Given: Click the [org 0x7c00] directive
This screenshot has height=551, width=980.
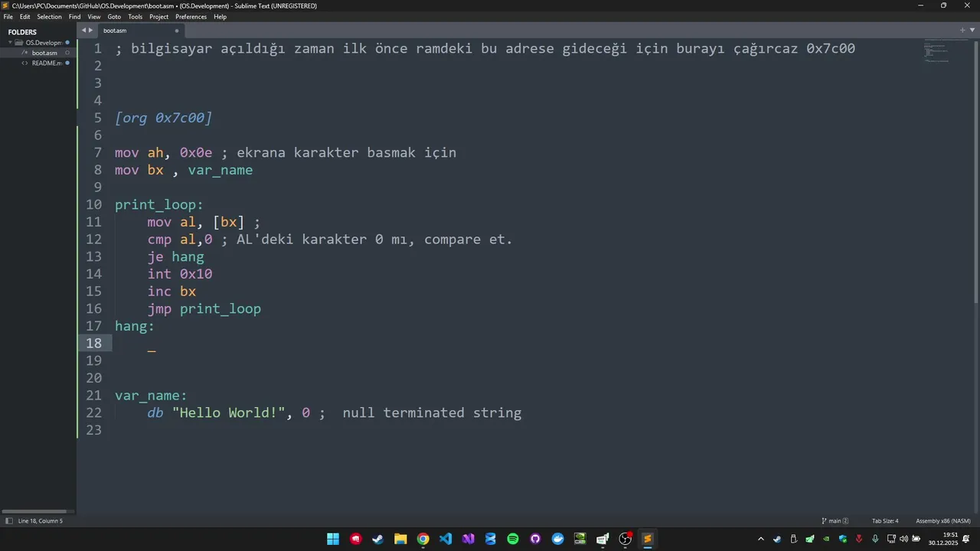Looking at the screenshot, I should tap(163, 118).
